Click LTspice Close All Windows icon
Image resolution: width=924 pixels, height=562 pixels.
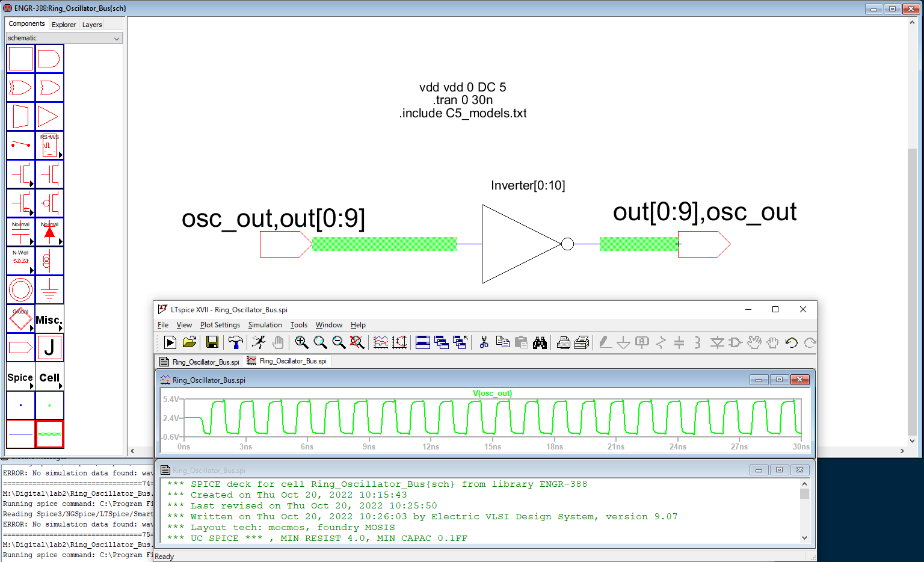pyautogui.click(x=460, y=342)
